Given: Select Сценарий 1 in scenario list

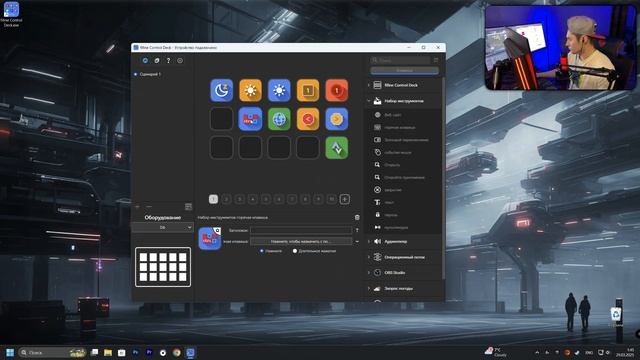Looking at the screenshot, I should [151, 74].
